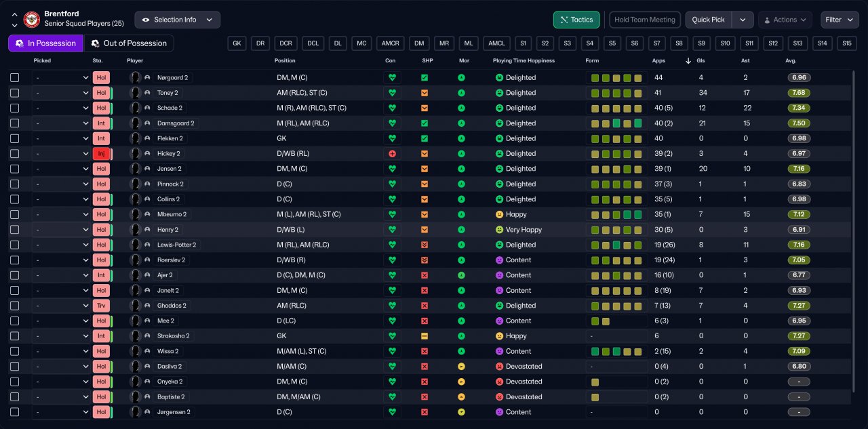Switch to Out of Possession tab
The width and height of the screenshot is (868, 429).
[128, 43]
